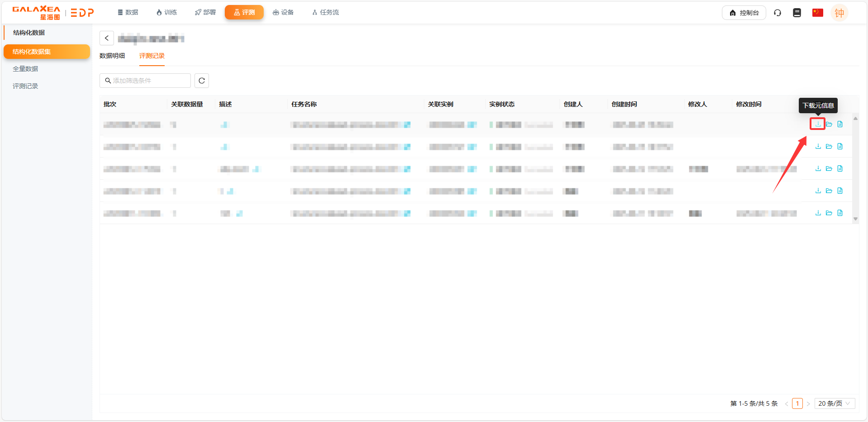Click the download metadata icon in first row
Image resolution: width=868 pixels, height=422 pixels.
click(818, 124)
